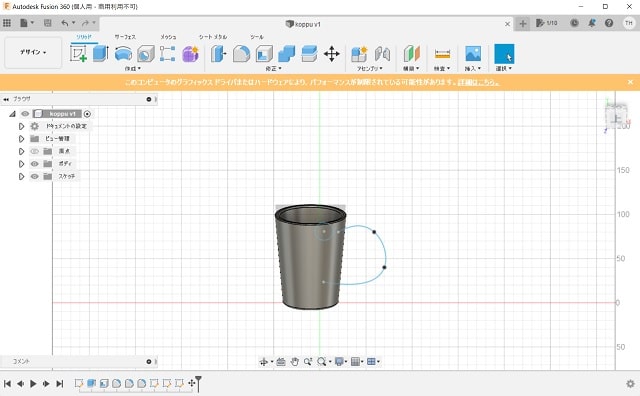Expand the Sketches folder node
This screenshot has height=396, width=640.
[x=21, y=176]
